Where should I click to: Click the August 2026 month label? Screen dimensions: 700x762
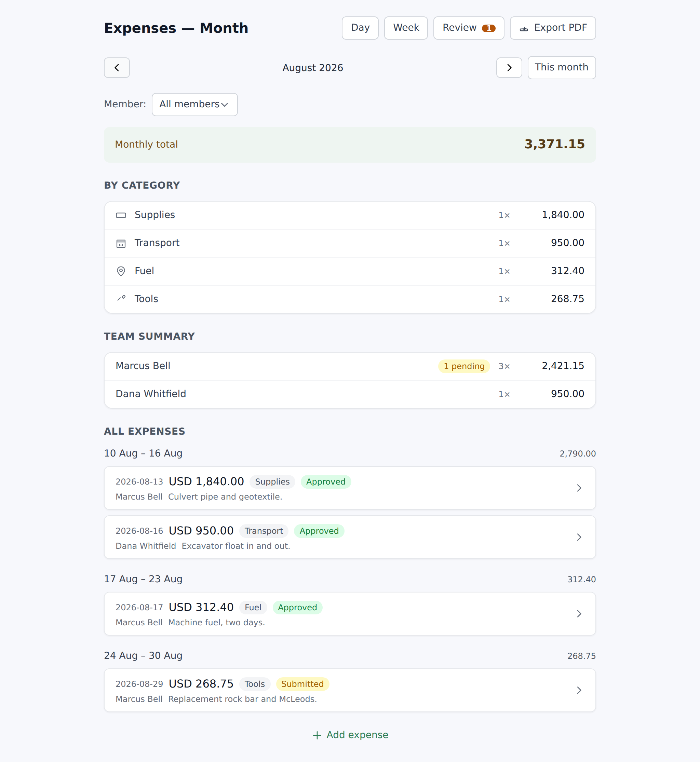coord(313,68)
